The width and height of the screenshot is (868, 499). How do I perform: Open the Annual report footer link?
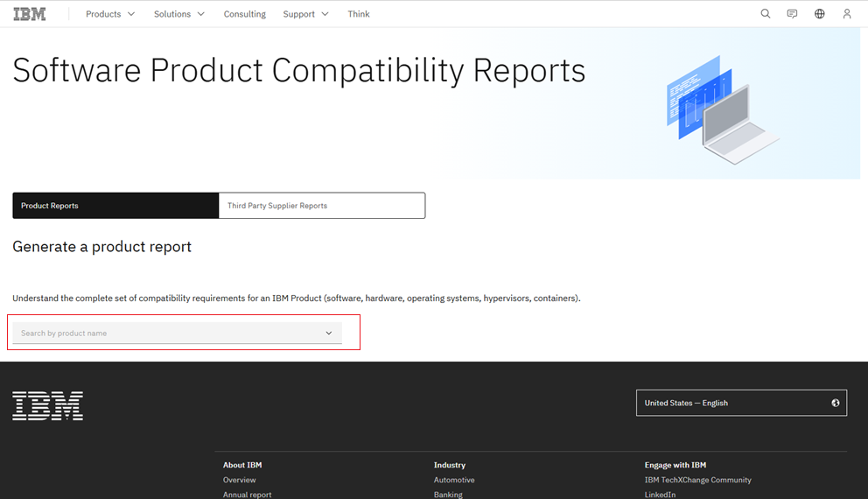247,495
